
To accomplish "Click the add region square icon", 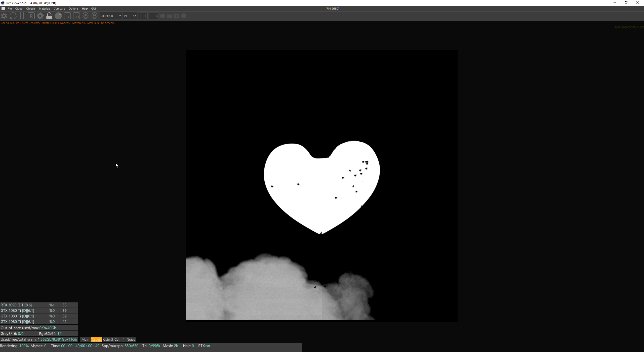I will 67,16.
